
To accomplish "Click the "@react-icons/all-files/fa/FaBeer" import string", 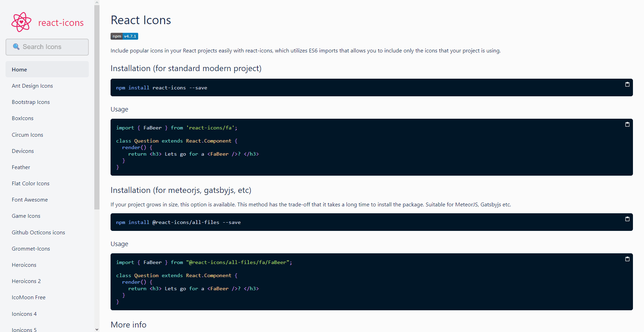I will 238,262.
